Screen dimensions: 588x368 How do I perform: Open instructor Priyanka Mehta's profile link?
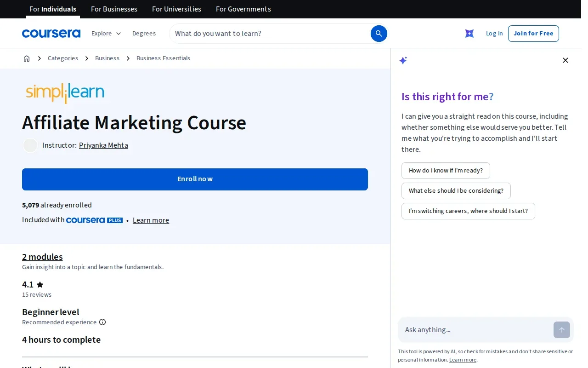tap(103, 145)
